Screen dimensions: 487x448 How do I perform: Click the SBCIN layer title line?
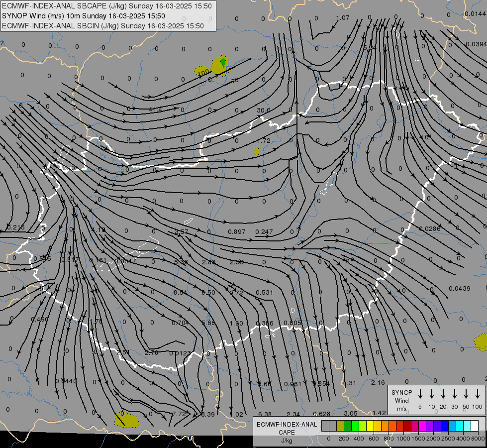click(103, 26)
